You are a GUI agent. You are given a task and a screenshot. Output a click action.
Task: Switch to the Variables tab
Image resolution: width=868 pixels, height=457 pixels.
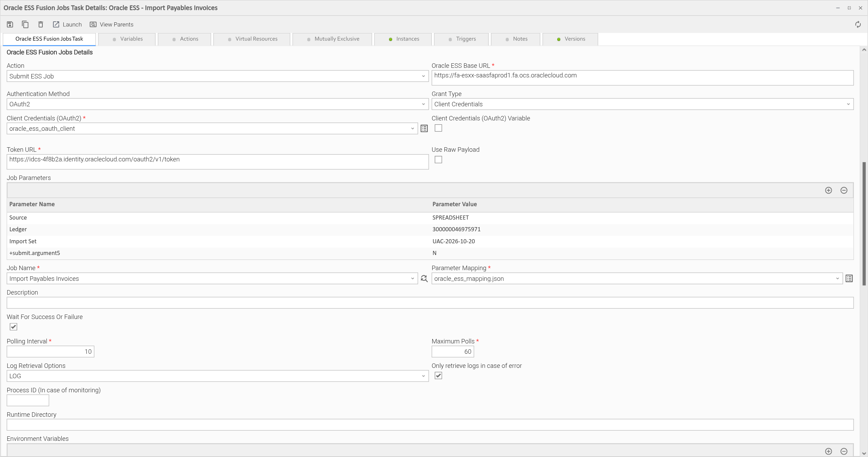point(127,39)
